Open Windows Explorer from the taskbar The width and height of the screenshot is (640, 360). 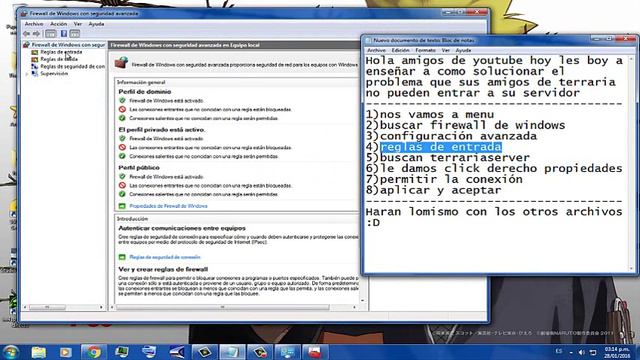39,352
